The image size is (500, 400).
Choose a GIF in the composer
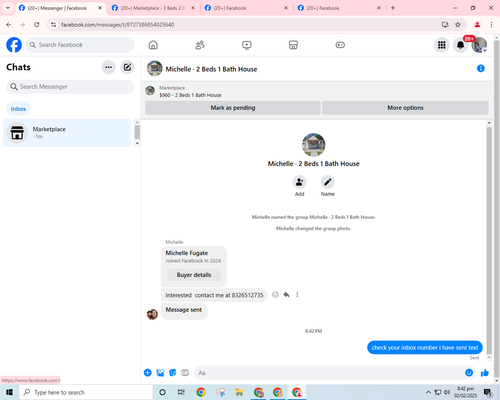[x=185, y=373]
